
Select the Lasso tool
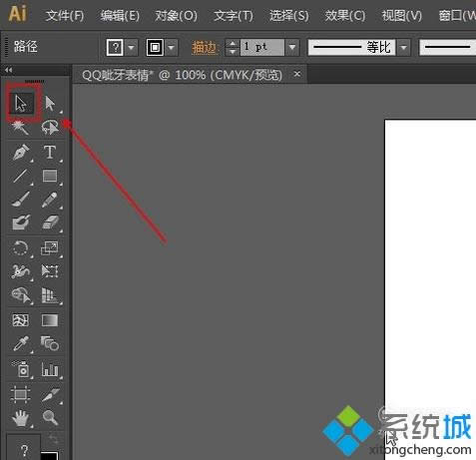50,128
